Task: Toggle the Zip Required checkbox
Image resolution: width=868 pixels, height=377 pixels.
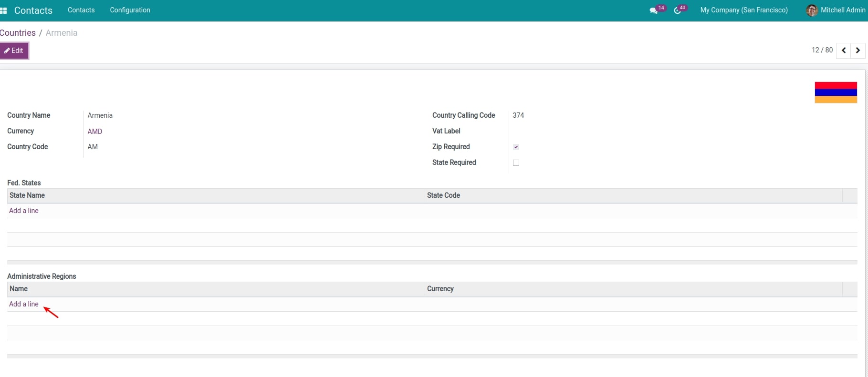Action: point(516,147)
